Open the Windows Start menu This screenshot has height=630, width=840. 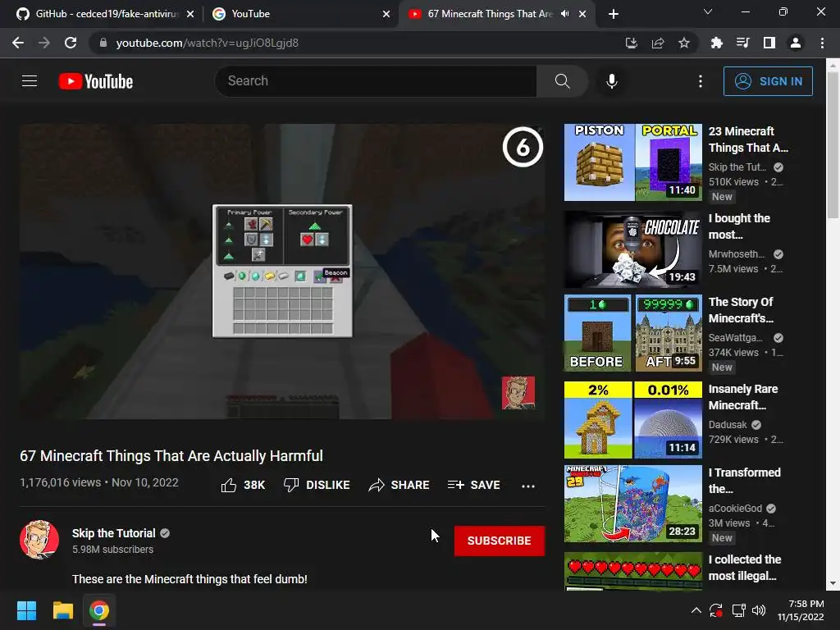tap(26, 610)
